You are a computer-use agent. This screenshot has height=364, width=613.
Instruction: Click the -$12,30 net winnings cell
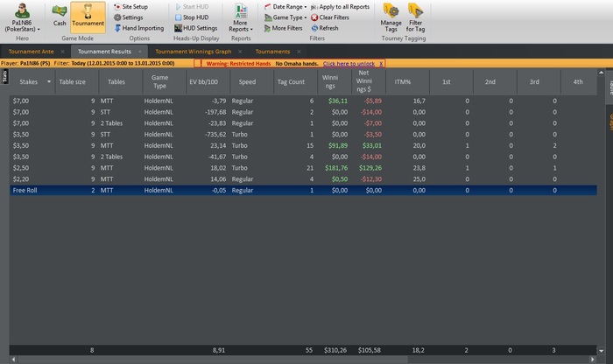(372, 179)
